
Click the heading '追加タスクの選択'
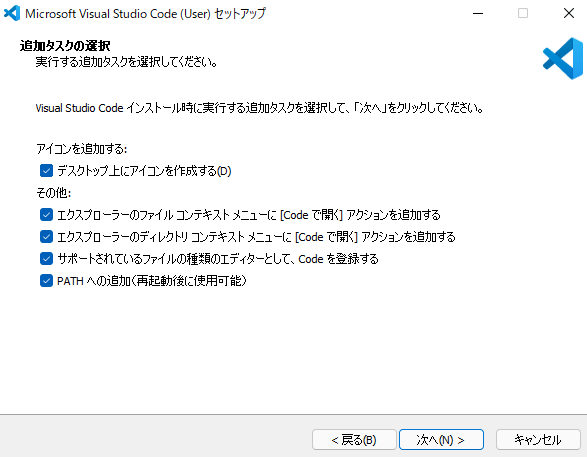(x=65, y=46)
